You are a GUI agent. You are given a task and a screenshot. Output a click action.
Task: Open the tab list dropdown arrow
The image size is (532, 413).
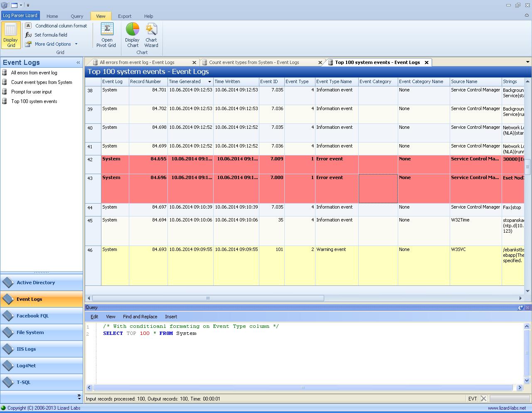(x=527, y=62)
